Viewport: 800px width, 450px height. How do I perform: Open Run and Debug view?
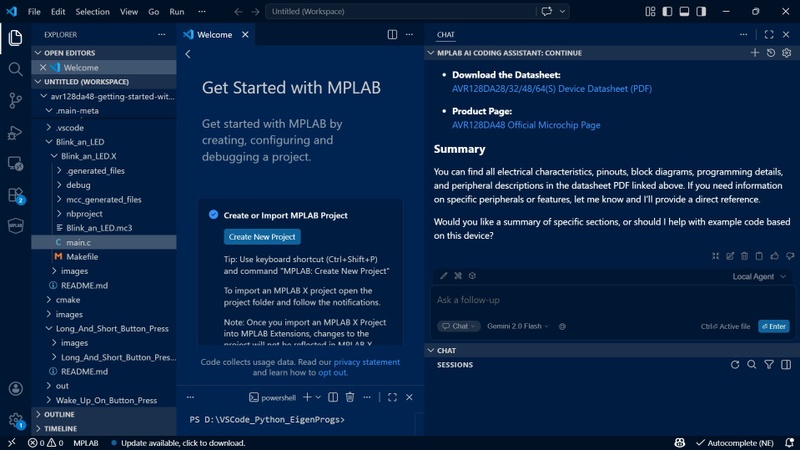pyautogui.click(x=15, y=133)
